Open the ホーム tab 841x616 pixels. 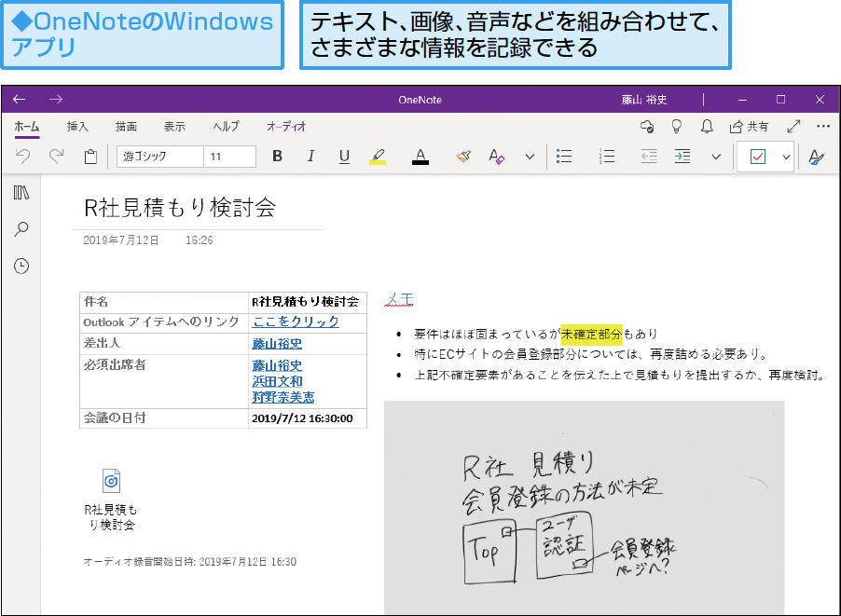point(26,127)
